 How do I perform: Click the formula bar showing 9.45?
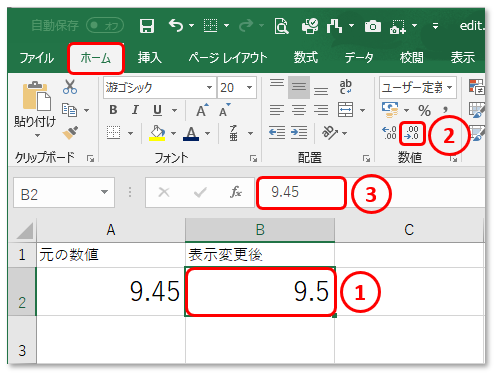(370, 193)
